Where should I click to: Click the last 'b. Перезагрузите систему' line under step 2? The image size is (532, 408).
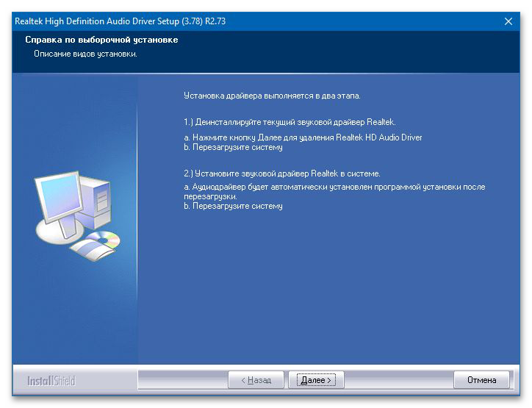click(x=233, y=206)
